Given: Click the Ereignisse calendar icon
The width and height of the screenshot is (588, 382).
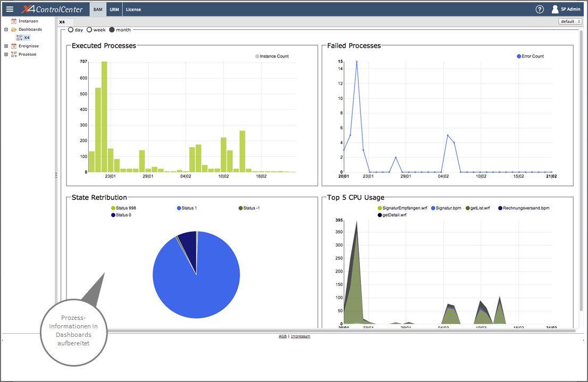Looking at the screenshot, I should click(x=14, y=46).
